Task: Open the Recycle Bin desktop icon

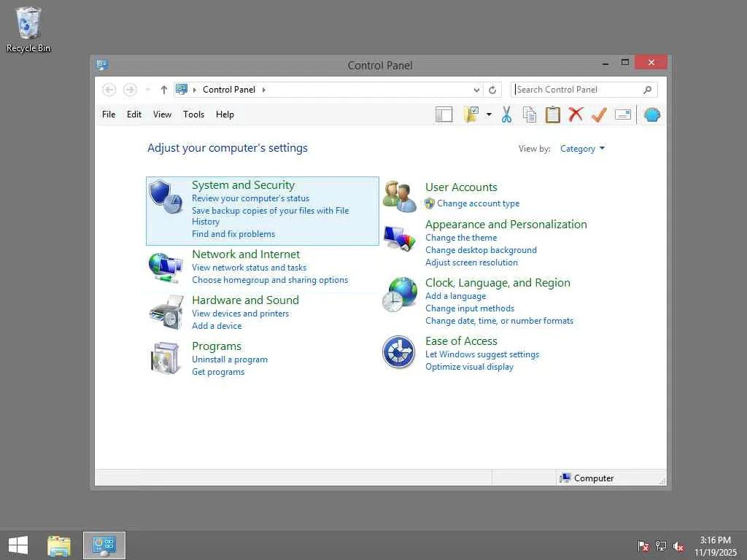Action: click(28, 29)
